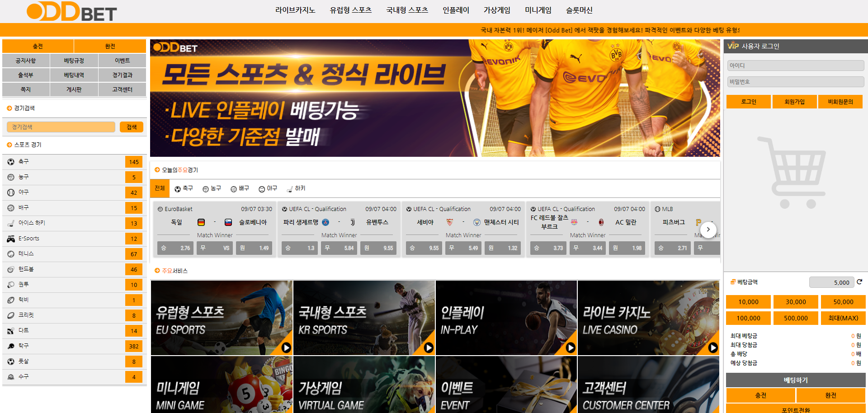Image resolution: width=868 pixels, height=413 pixels.
Task: Click the 베팅하기 button
Action: (x=796, y=380)
